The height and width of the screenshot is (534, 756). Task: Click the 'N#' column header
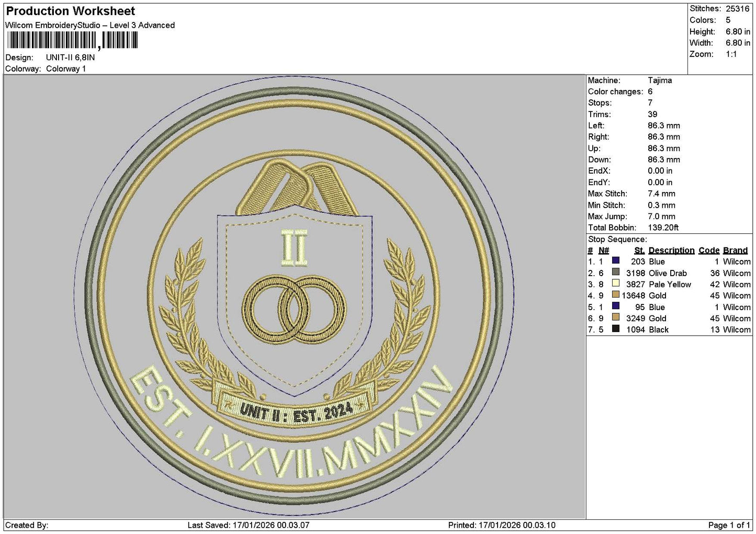tap(604, 251)
